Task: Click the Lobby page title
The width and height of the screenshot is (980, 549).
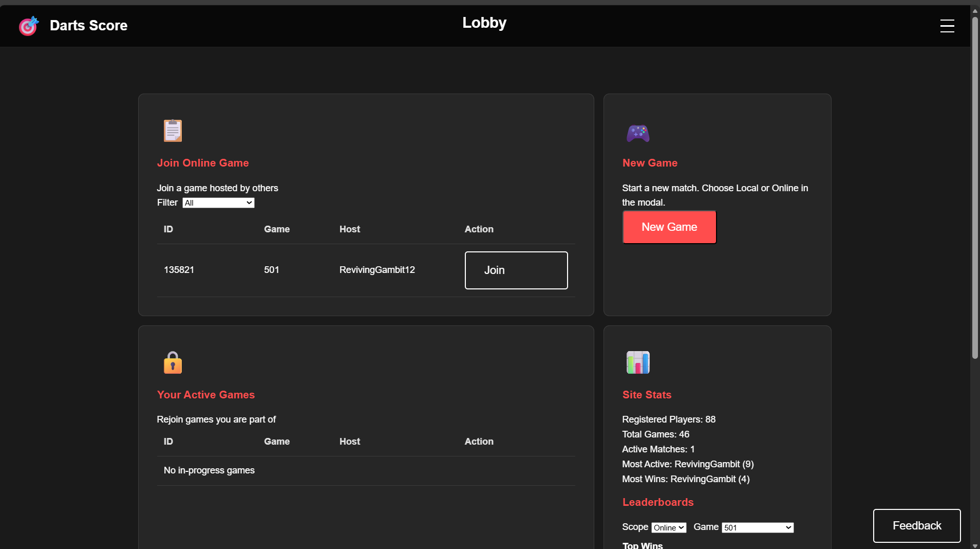Action: tap(483, 23)
